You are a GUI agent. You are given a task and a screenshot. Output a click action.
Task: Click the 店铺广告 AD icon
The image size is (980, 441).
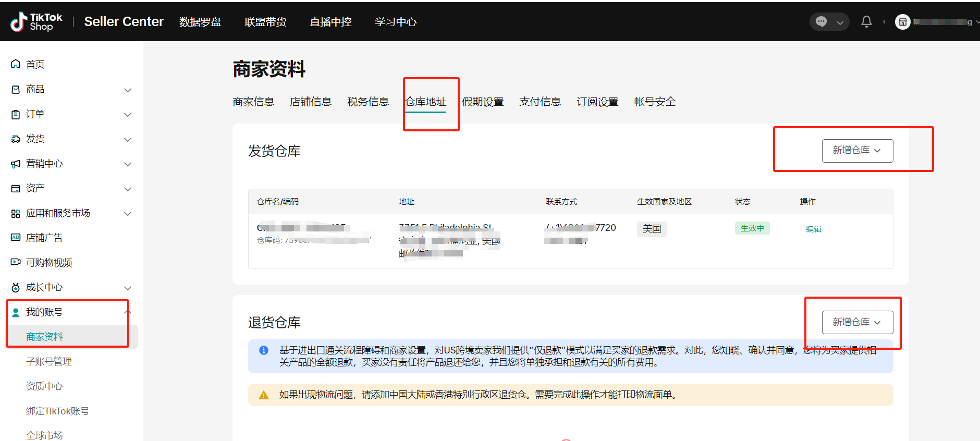tap(16, 237)
